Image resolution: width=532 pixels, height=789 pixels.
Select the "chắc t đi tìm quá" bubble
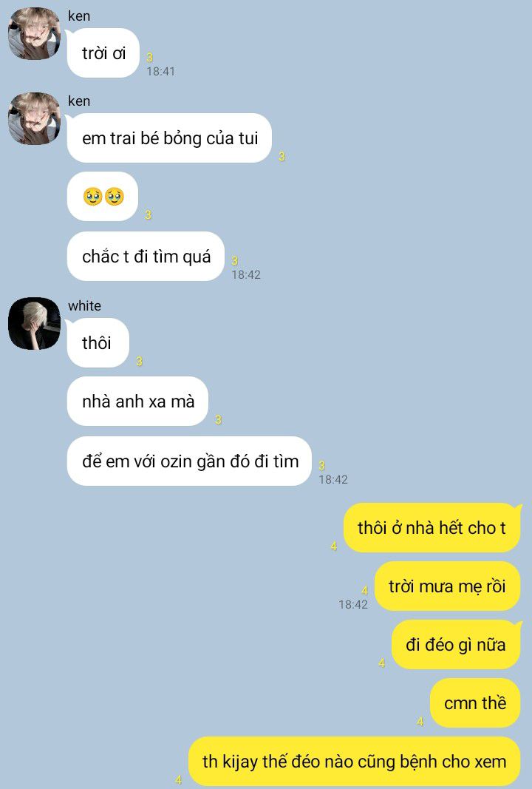[x=146, y=257]
